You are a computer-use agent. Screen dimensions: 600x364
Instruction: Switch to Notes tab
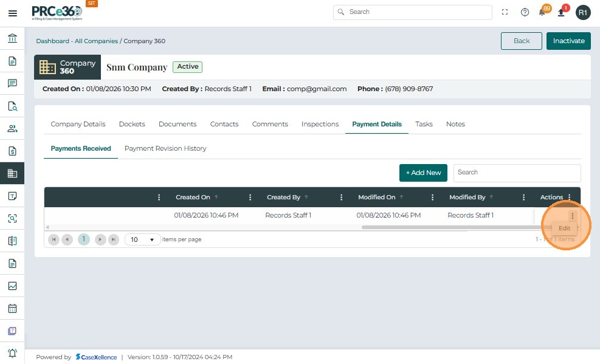[x=455, y=124]
